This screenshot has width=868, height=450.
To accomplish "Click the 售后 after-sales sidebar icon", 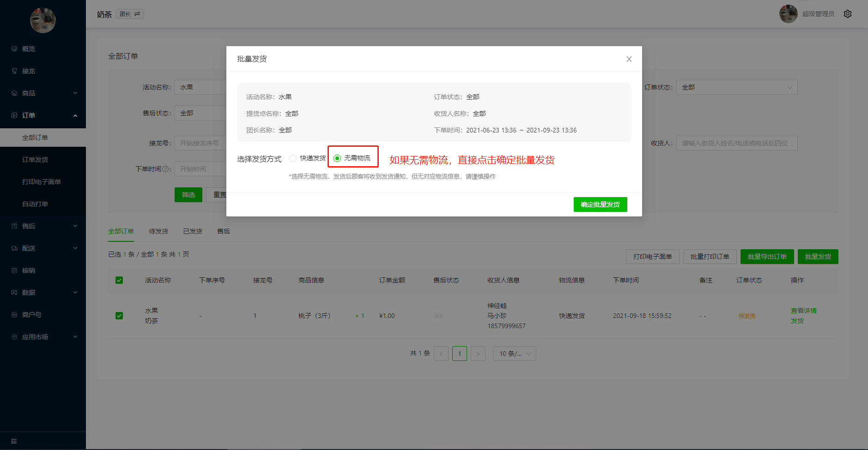I will click(14, 226).
